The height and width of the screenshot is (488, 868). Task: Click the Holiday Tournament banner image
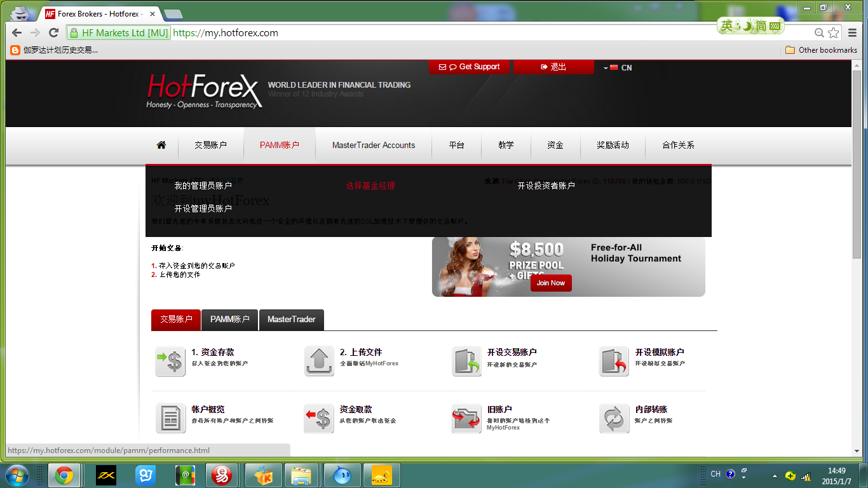click(569, 266)
